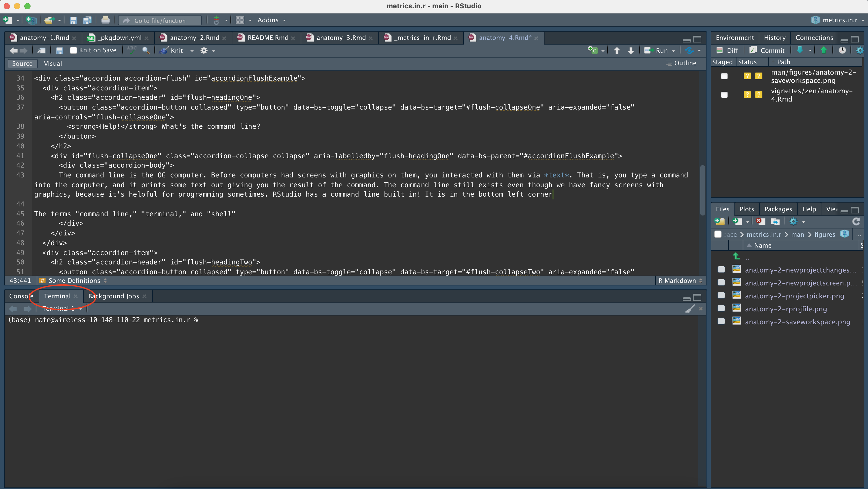
Task: Expand the Knit options dropdown arrow
Action: click(x=192, y=51)
